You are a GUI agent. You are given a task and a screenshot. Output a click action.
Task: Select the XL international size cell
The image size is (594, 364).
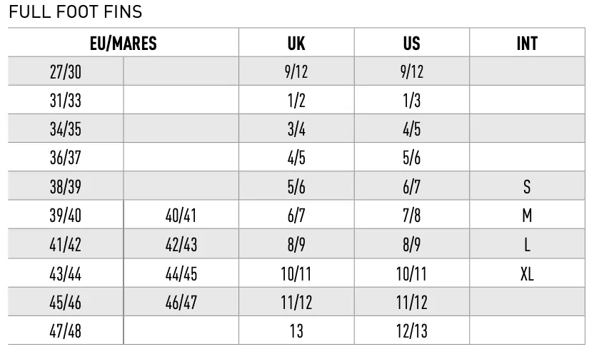tap(527, 273)
